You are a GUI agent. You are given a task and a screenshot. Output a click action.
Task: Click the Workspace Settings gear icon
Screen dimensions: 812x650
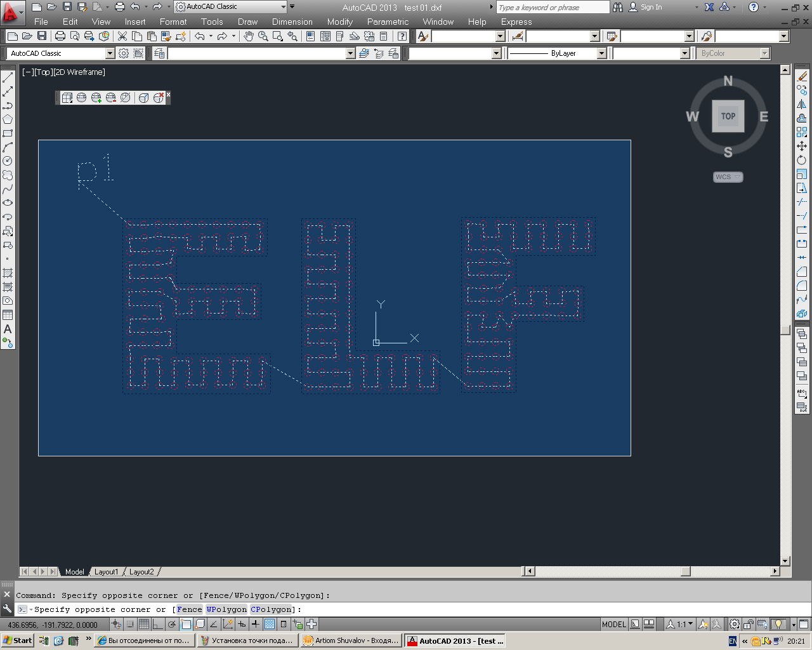coord(124,53)
